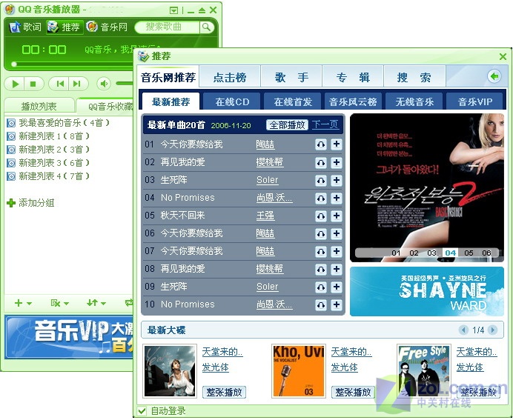Add track 07 with plus icon
Image resolution: width=513 pixels, height=420 pixels.
click(x=337, y=251)
